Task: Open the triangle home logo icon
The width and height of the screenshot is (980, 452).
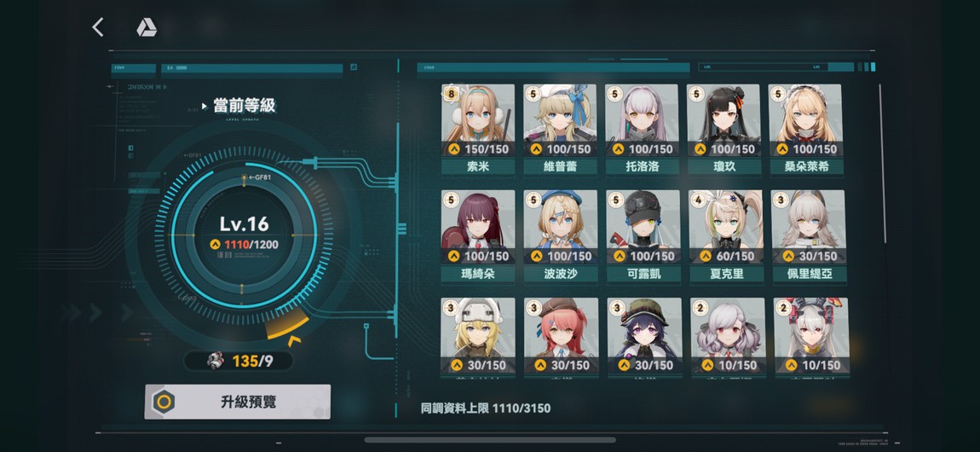Action: (147, 27)
